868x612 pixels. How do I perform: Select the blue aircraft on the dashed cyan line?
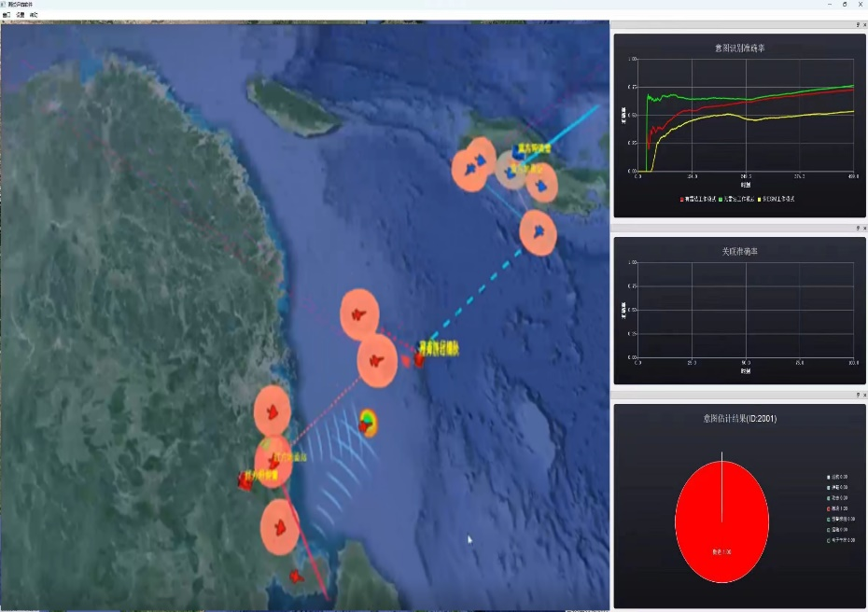pos(538,233)
